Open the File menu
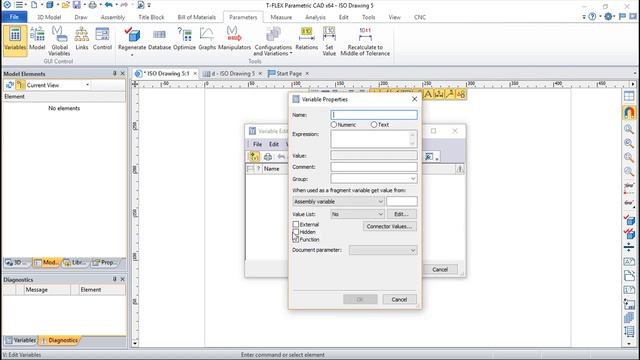 coord(14,17)
